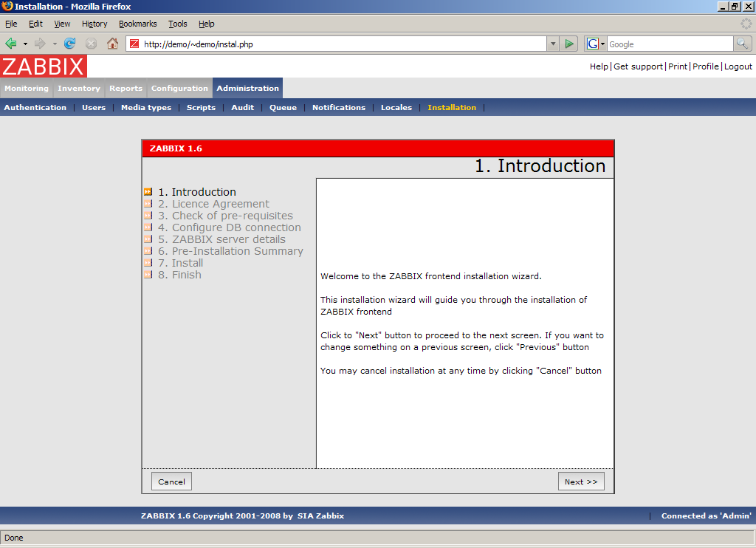Open the Firefox Help menu

[x=207, y=24]
